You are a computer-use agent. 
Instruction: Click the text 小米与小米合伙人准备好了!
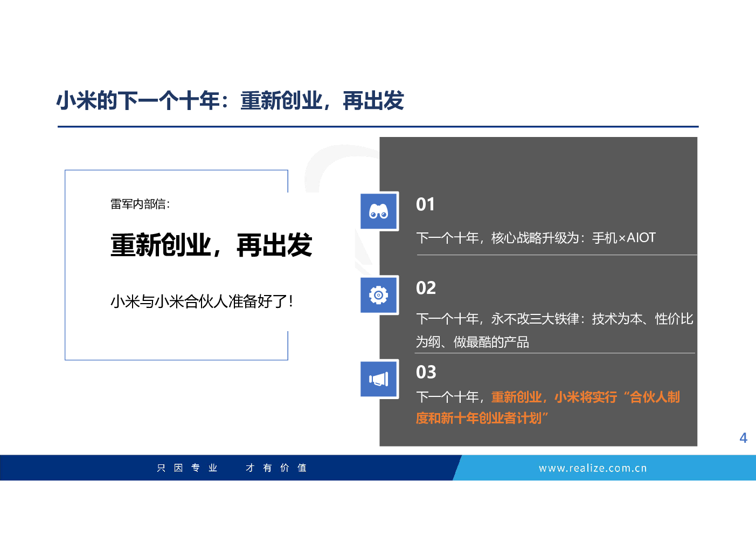[202, 301]
